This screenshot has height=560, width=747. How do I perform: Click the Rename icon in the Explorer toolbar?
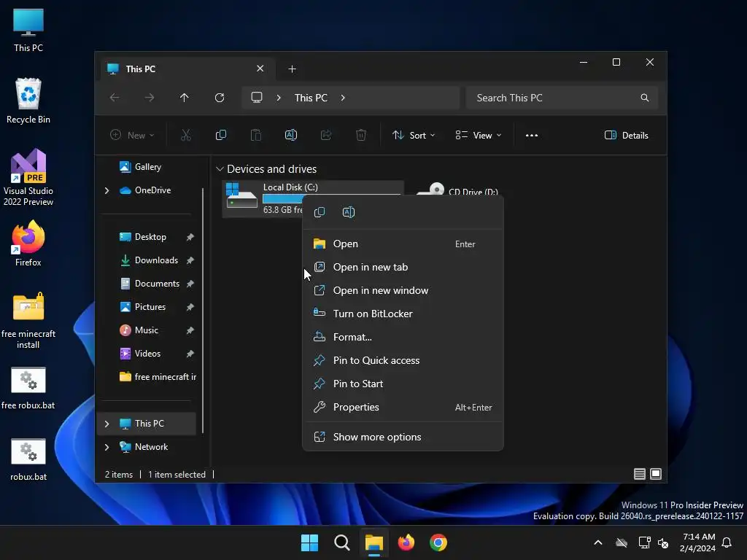click(x=290, y=135)
